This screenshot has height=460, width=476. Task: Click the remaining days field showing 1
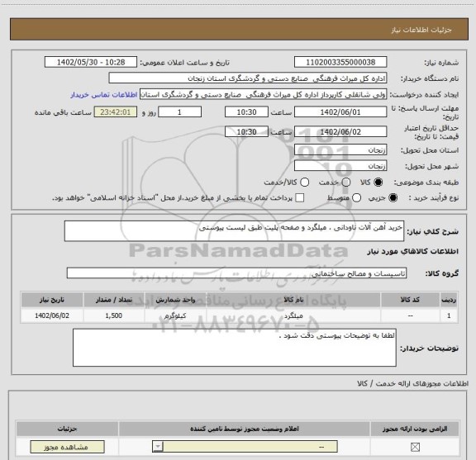click(x=179, y=112)
